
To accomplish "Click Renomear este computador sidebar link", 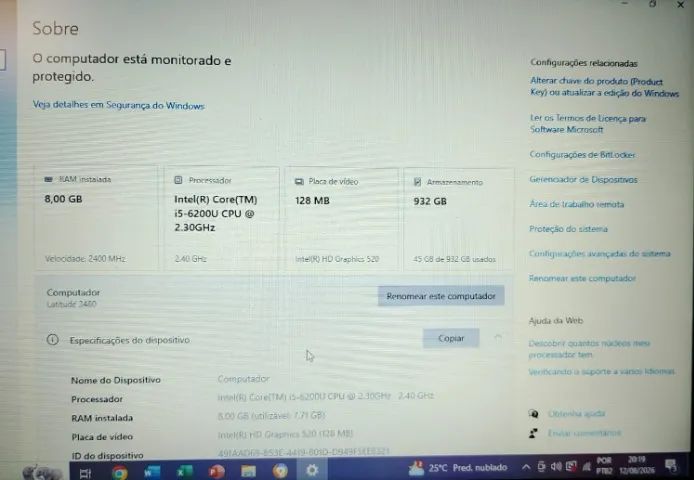I will [582, 278].
